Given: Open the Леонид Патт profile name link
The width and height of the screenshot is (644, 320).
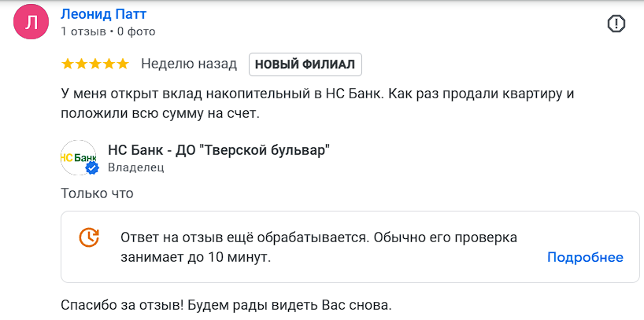Looking at the screenshot, I should tap(103, 14).
